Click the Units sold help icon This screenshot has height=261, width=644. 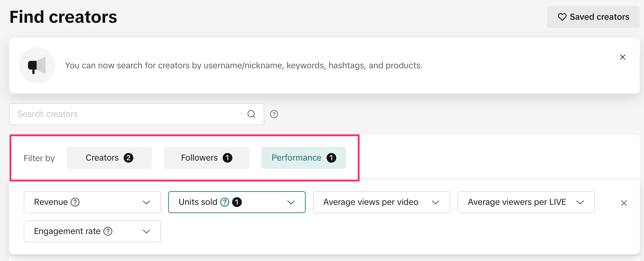(x=225, y=202)
